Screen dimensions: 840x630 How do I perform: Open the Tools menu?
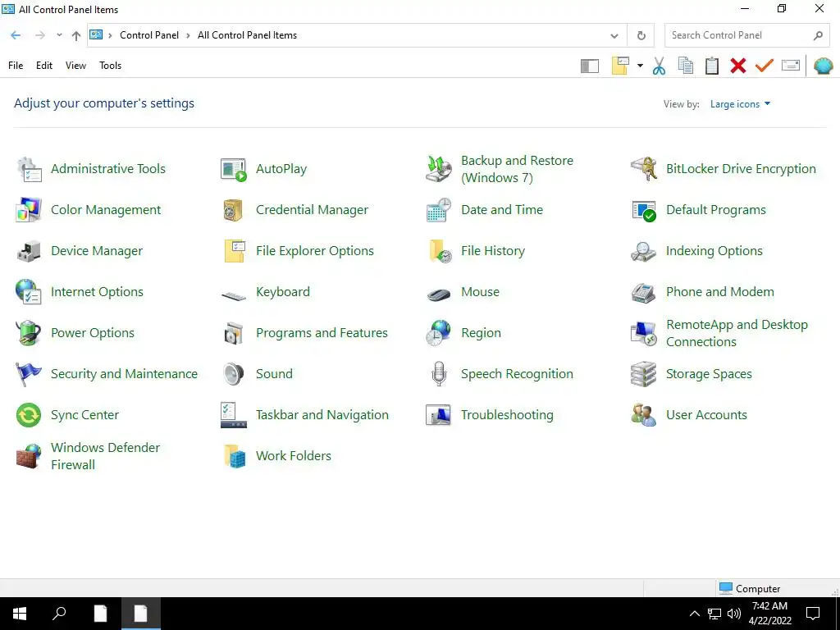point(111,66)
